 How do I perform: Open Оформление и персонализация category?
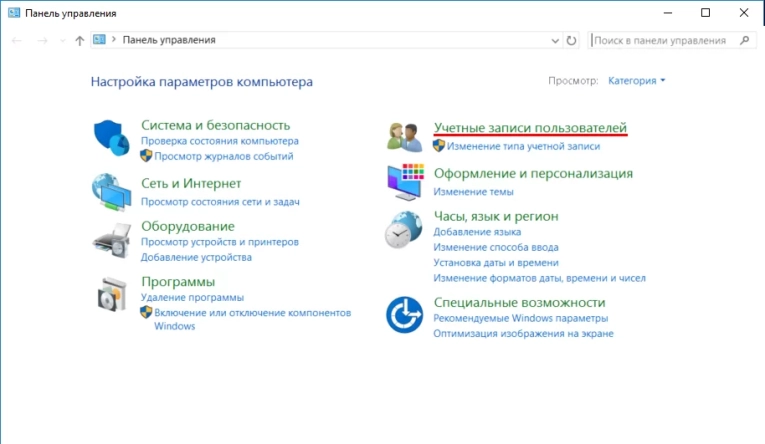(533, 174)
